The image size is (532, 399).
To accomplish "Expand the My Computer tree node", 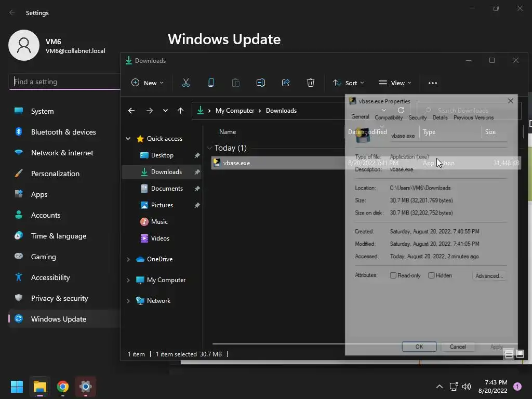I will (x=128, y=280).
